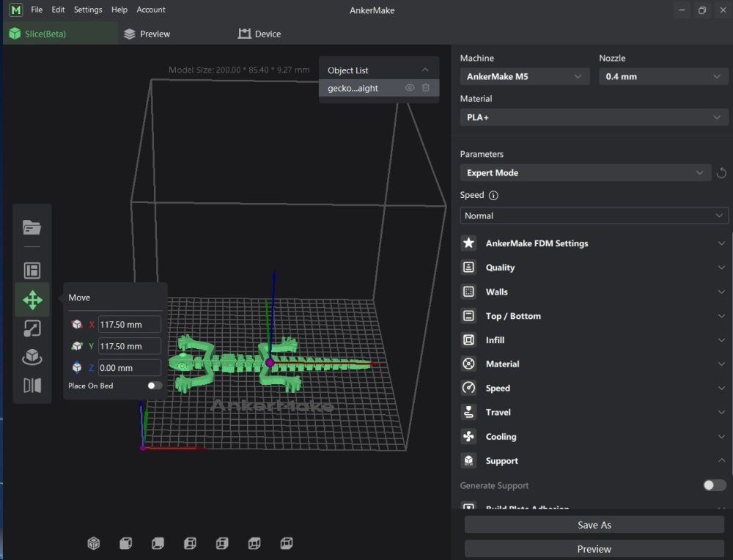Select the Rotate tool icon

tap(32, 357)
